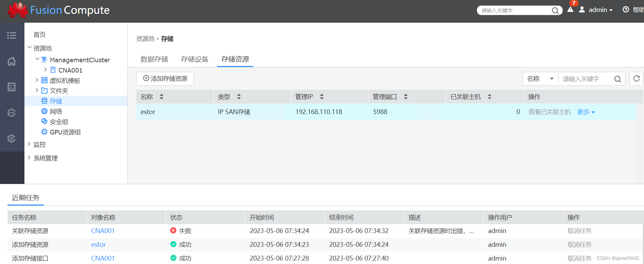Open the help question mark icon
The height and width of the screenshot is (264, 644).
tap(626, 10)
